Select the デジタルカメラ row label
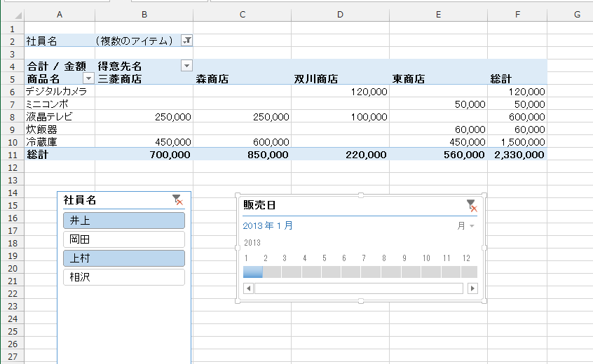Viewport: 593px width, 364px height. [x=60, y=92]
